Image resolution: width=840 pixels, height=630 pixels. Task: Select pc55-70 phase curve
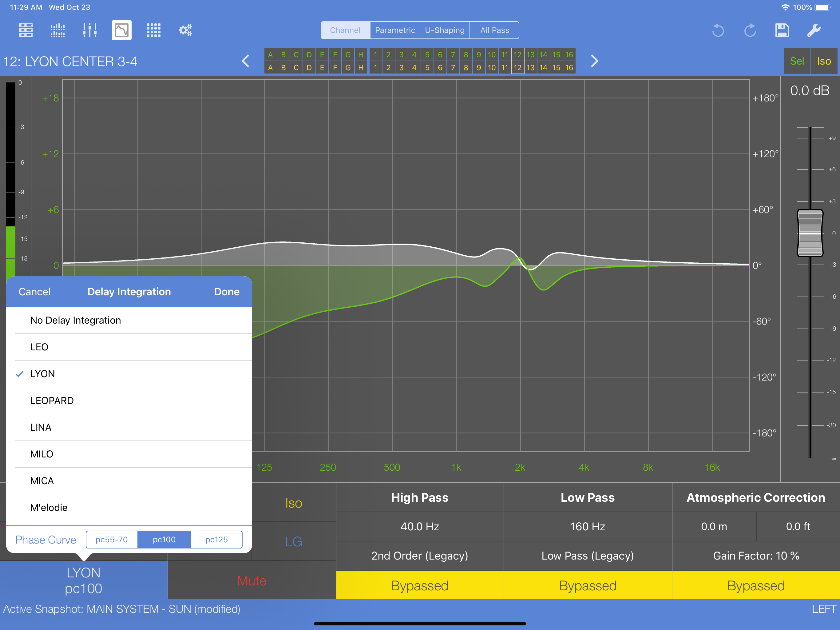point(112,540)
